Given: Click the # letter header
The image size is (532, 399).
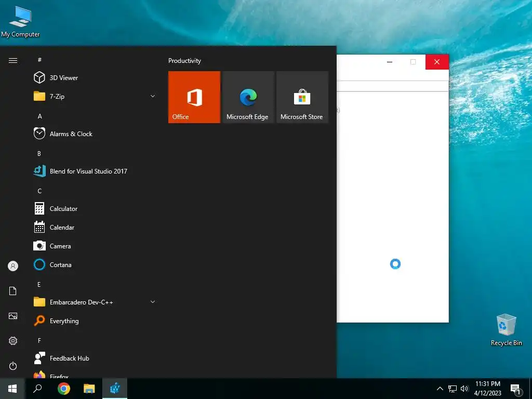Looking at the screenshot, I should [x=39, y=60].
